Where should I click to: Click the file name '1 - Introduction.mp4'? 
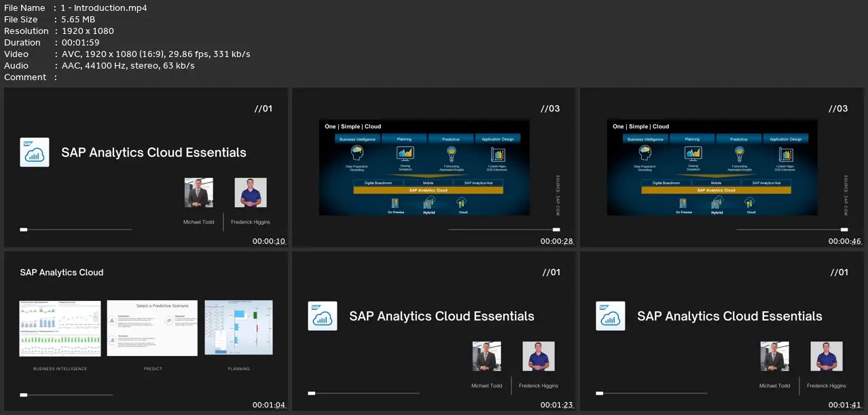pyautogui.click(x=104, y=8)
